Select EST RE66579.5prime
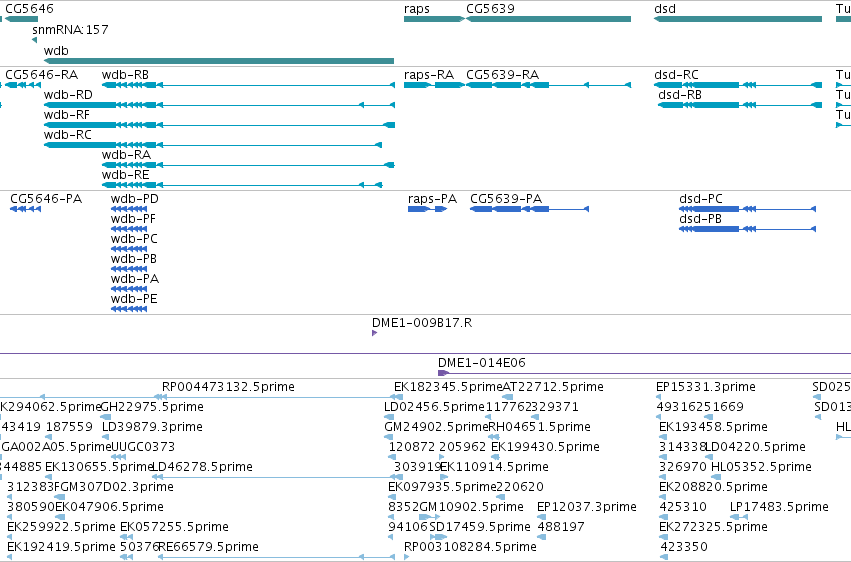Screen dimensions: 851x562 pyautogui.click(x=208, y=547)
